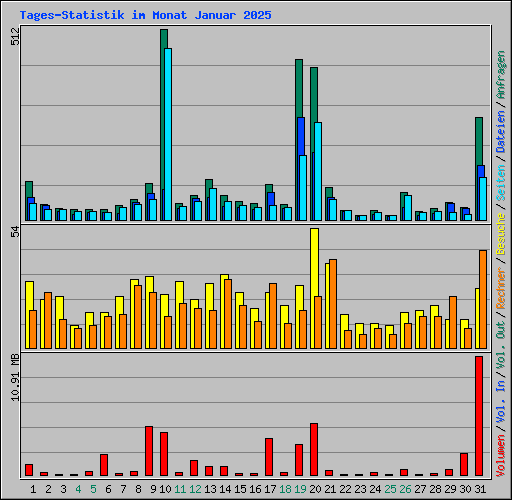Screen dimensions: 512x500
Task: Click green day label '11' on the x-axis
Action: point(180,489)
